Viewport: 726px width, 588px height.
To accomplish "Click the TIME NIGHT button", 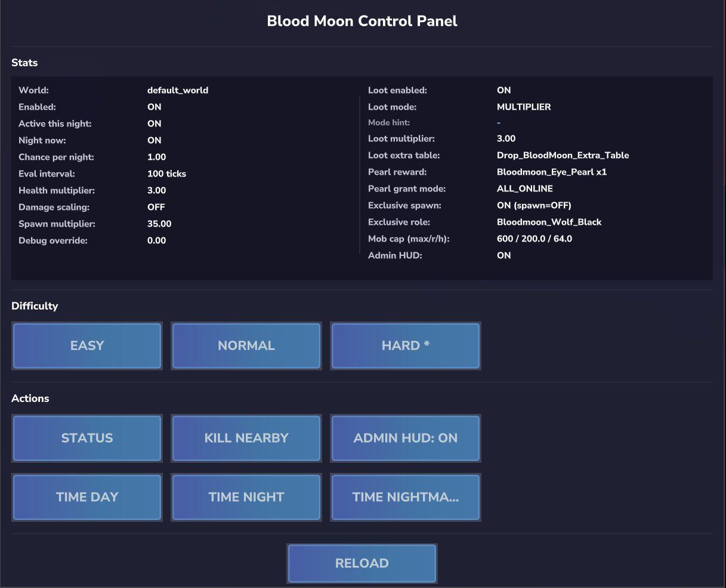I will coord(246,497).
